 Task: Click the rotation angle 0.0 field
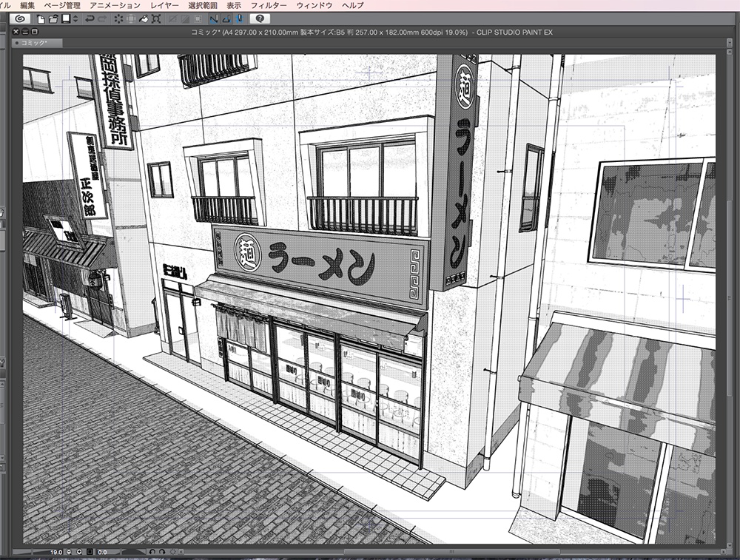pyautogui.click(x=101, y=551)
